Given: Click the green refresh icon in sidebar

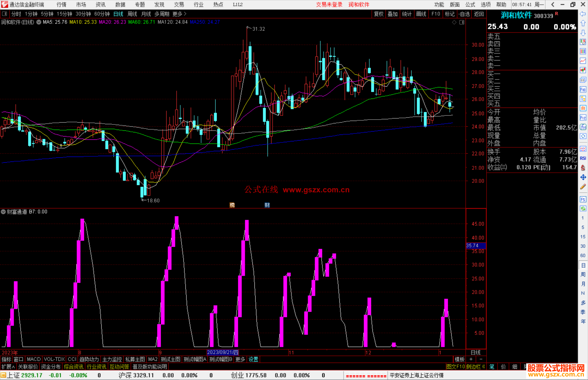Looking at the screenshot, I should 583,209.
